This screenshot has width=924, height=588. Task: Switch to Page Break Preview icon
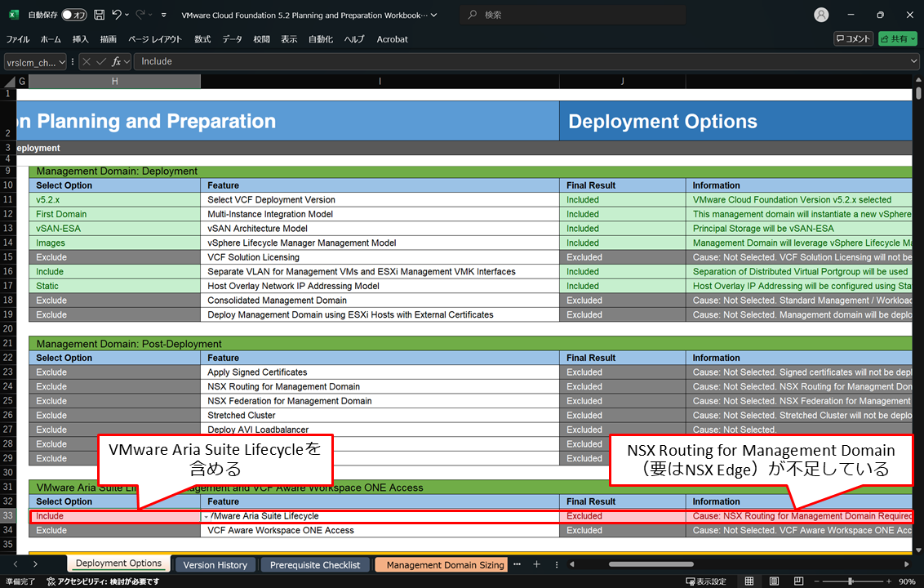(x=798, y=581)
